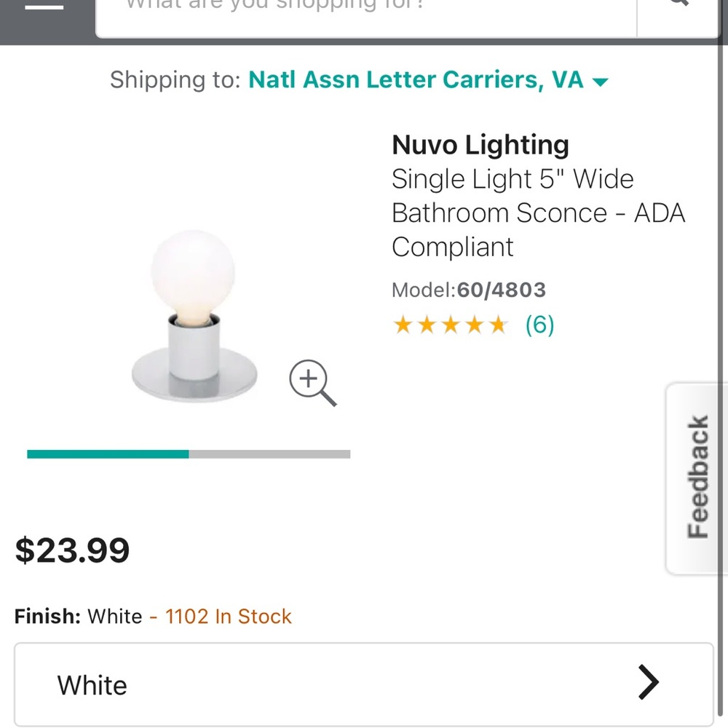The height and width of the screenshot is (728, 728).
Task: Click the third rating star
Action: (x=451, y=325)
